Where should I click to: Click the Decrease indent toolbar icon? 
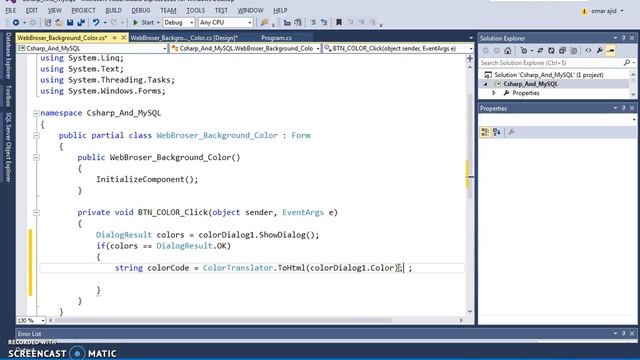pos(287,23)
